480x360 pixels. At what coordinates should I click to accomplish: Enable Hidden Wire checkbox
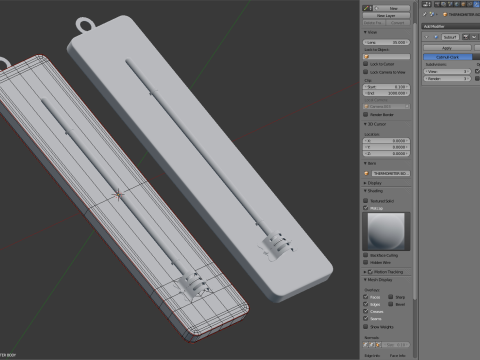click(x=366, y=262)
